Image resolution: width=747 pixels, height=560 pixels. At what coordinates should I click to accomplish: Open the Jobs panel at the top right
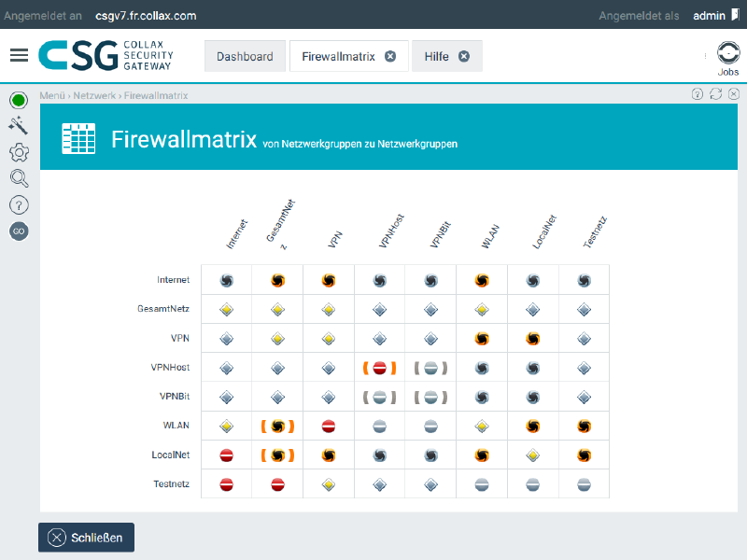727,55
